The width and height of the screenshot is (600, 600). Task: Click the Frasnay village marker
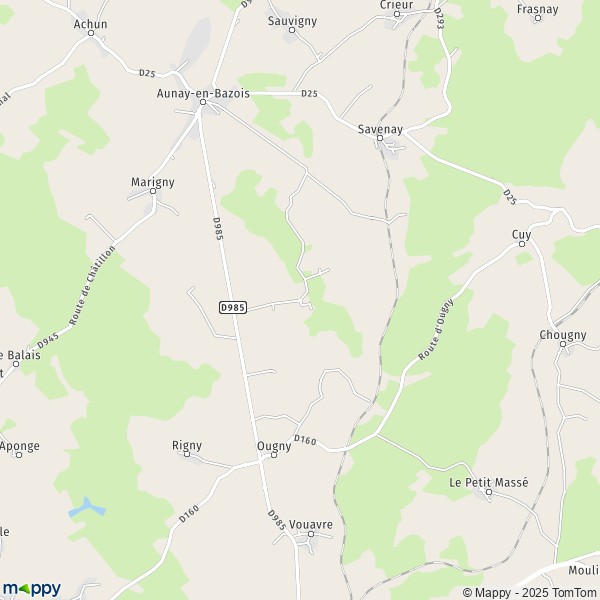(538, 18)
